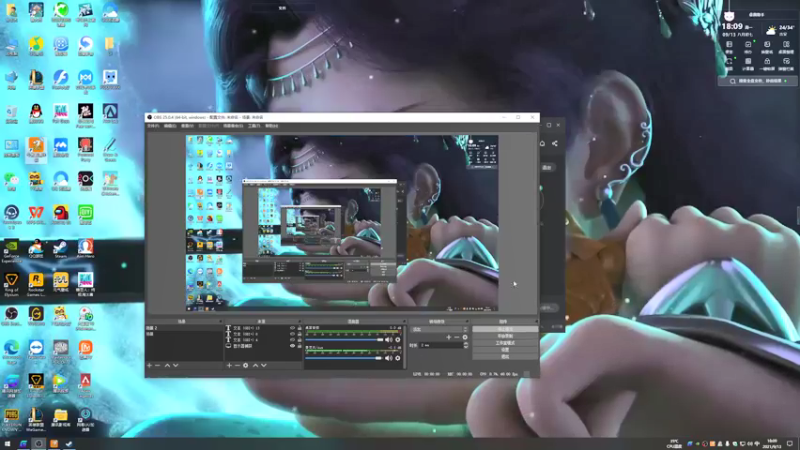Open scene transition type dropdown
The width and height of the screenshot is (800, 450).
pyautogui.click(x=439, y=329)
